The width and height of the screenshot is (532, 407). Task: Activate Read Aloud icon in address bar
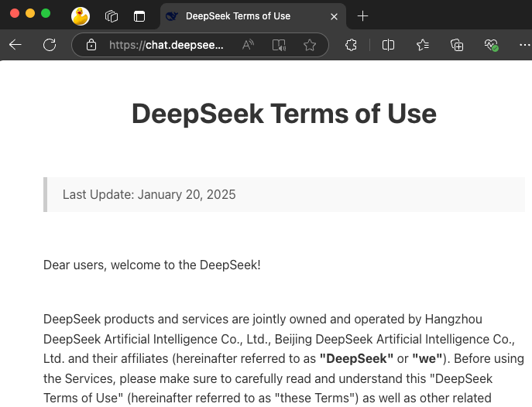[x=248, y=45]
